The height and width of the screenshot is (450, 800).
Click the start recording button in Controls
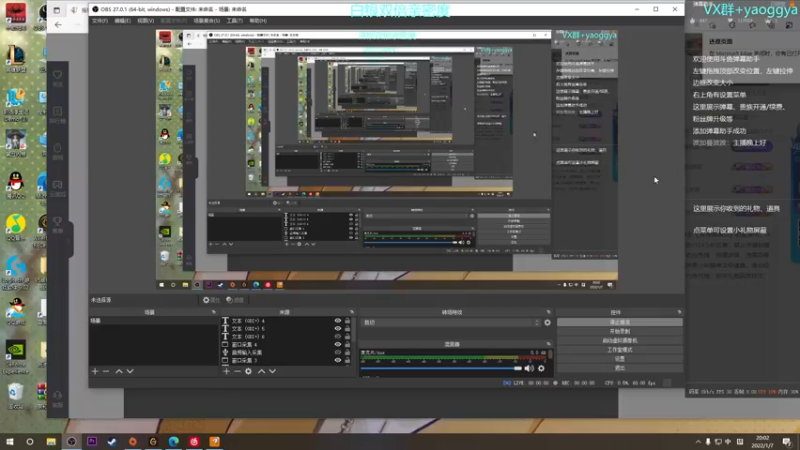click(x=619, y=332)
